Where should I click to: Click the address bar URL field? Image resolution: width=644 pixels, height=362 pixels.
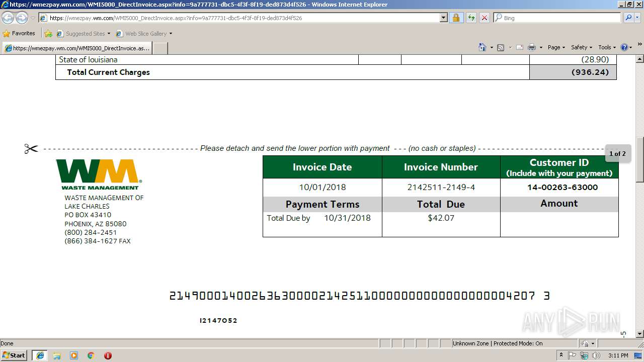tap(239, 18)
